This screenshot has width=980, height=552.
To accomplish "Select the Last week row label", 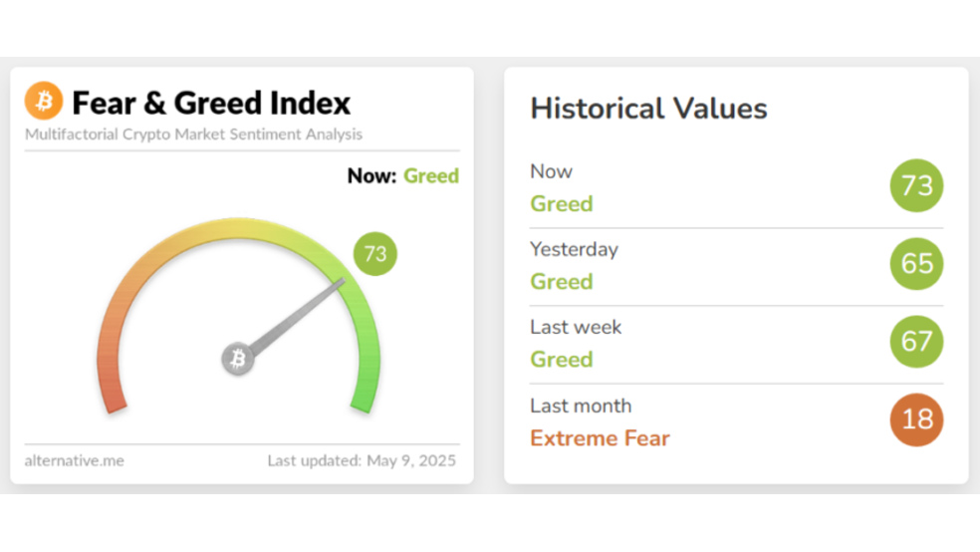I will [x=576, y=327].
